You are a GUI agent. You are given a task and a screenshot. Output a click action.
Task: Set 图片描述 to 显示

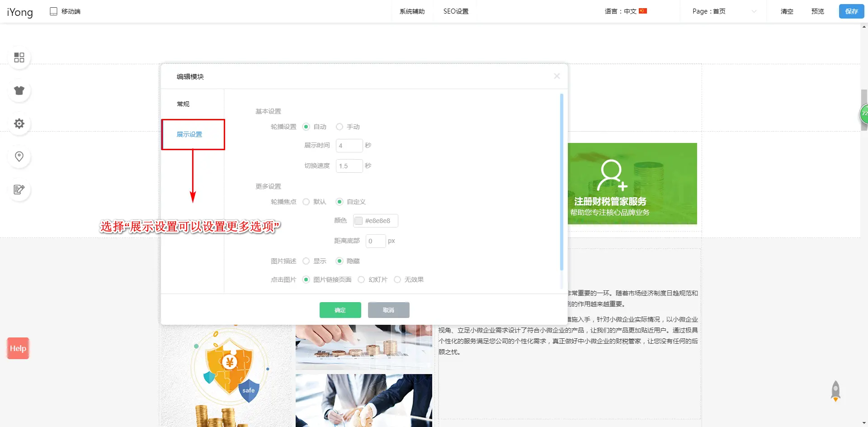(306, 261)
